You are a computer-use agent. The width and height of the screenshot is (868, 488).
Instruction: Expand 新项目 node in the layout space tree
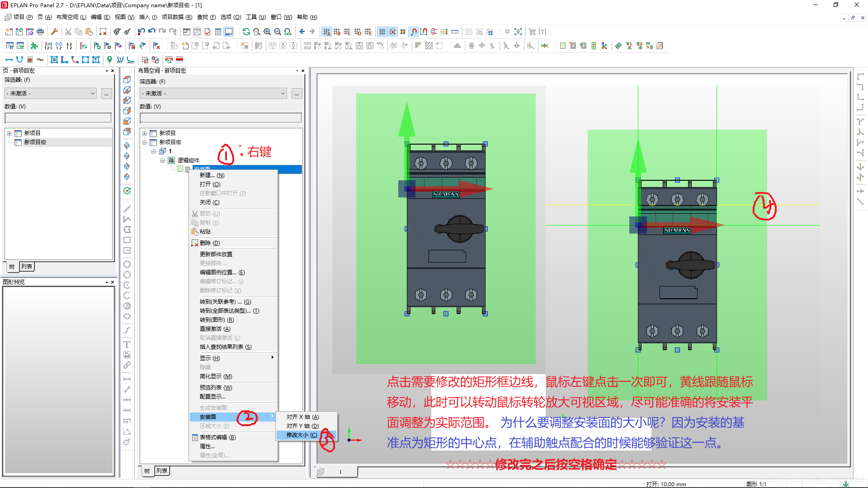(x=144, y=133)
